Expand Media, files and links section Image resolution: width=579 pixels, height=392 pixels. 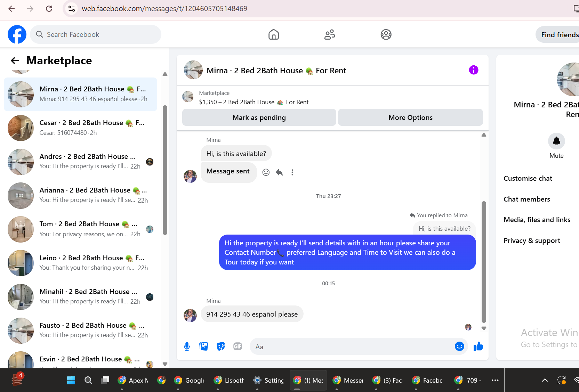point(537,220)
